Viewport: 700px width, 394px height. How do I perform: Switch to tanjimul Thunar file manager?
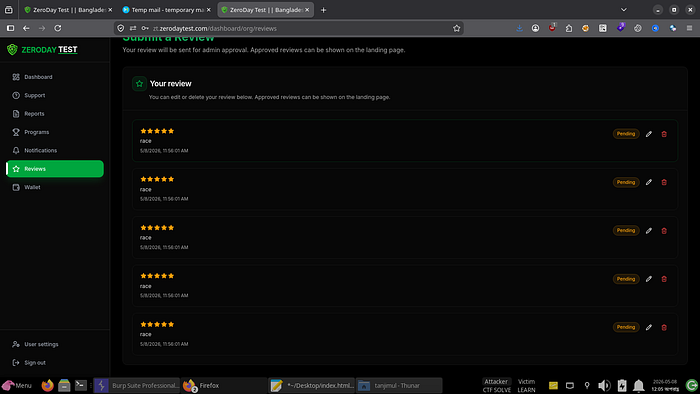click(399, 386)
